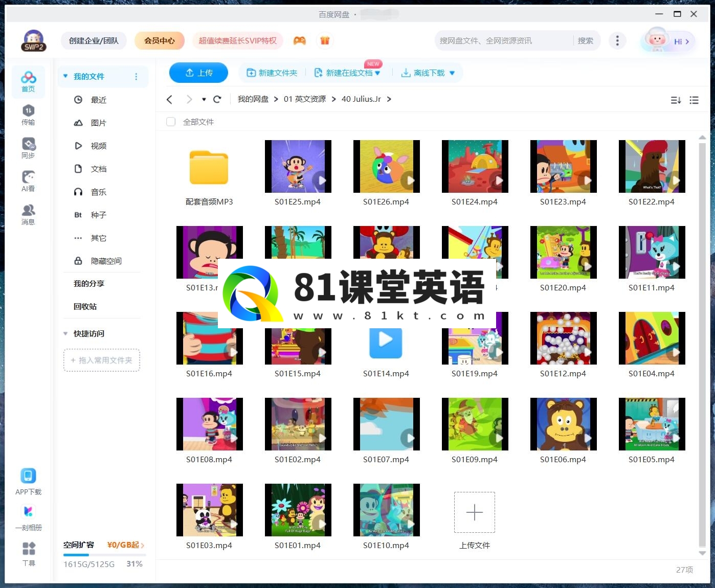Viewport: 715px width, 588px height.
Task: Click 空间扩容 ¥0/GB起 link
Action: tap(104, 545)
